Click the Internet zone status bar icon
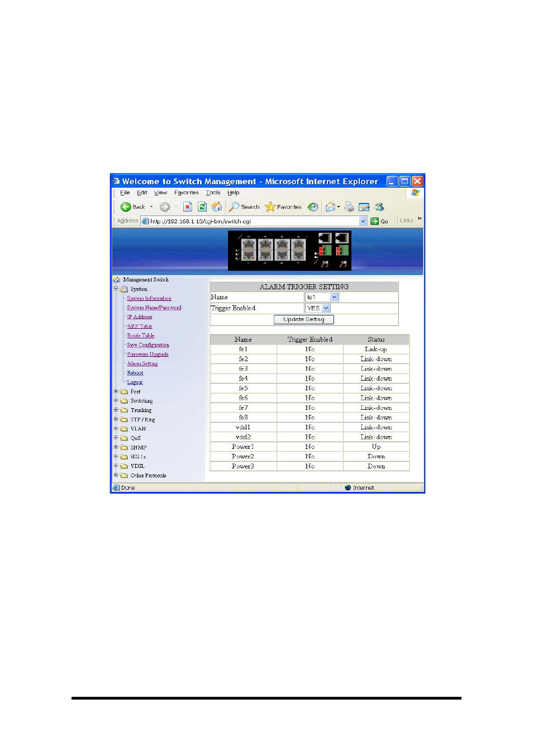The width and height of the screenshot is (533, 756). (348, 487)
